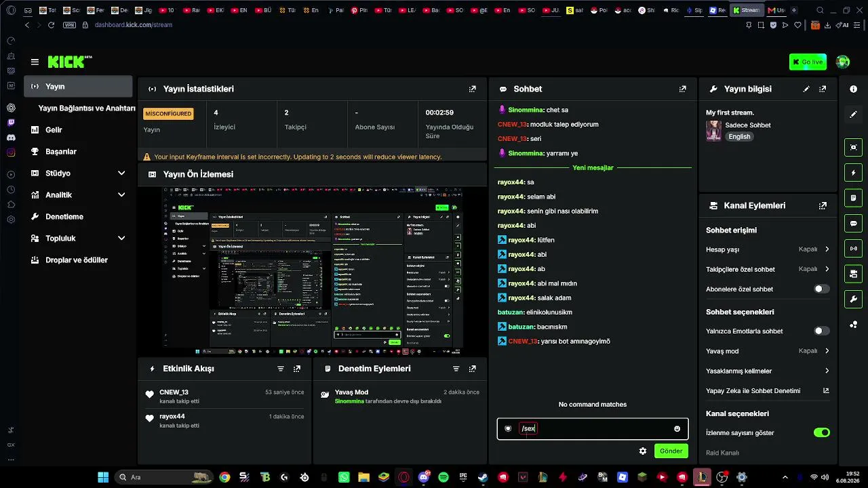Pop out the Etkinlik Akışı panel

coord(297,369)
